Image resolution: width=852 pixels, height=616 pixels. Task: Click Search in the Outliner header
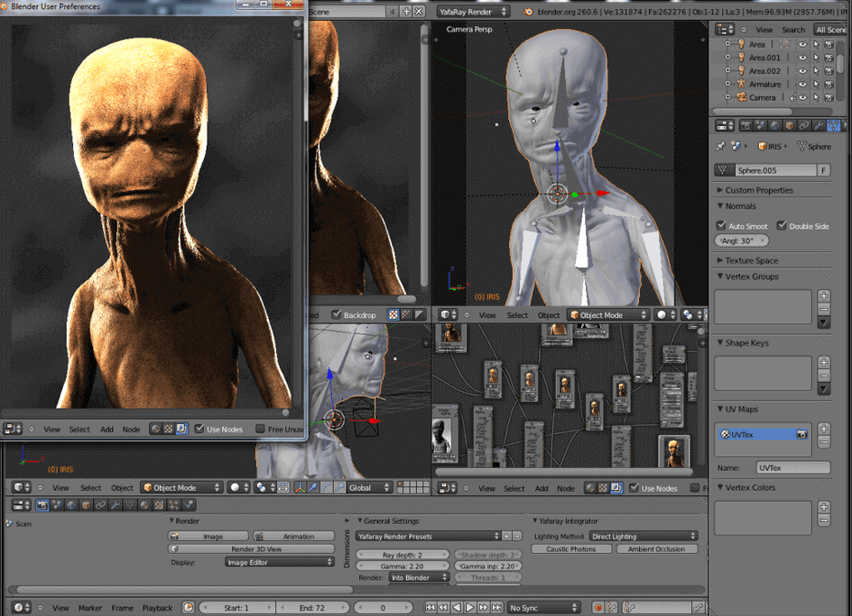793,29
